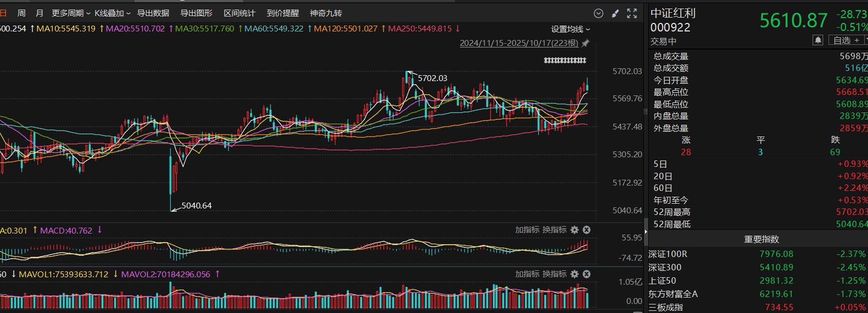Screen dimensions: 868x313
Task: Close the volume indicator panel
Action: tap(586, 274)
